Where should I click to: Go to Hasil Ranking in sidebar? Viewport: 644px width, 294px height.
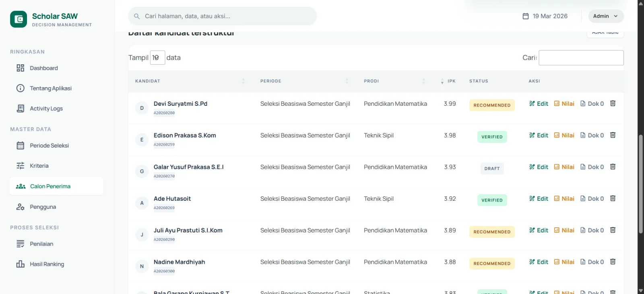coord(47,264)
